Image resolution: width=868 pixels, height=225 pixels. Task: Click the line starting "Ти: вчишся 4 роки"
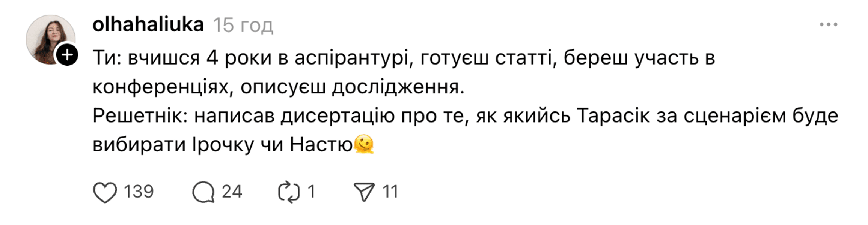click(x=404, y=58)
